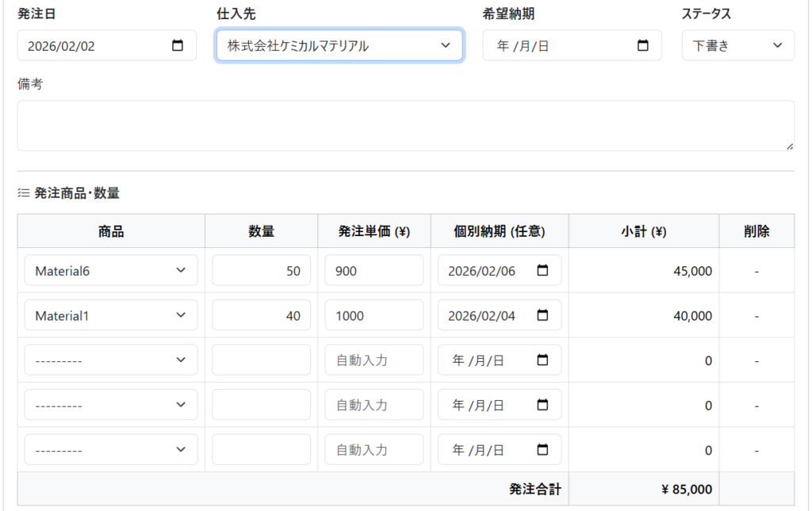
Task: Click the 備考 notes text area
Action: coord(405,125)
